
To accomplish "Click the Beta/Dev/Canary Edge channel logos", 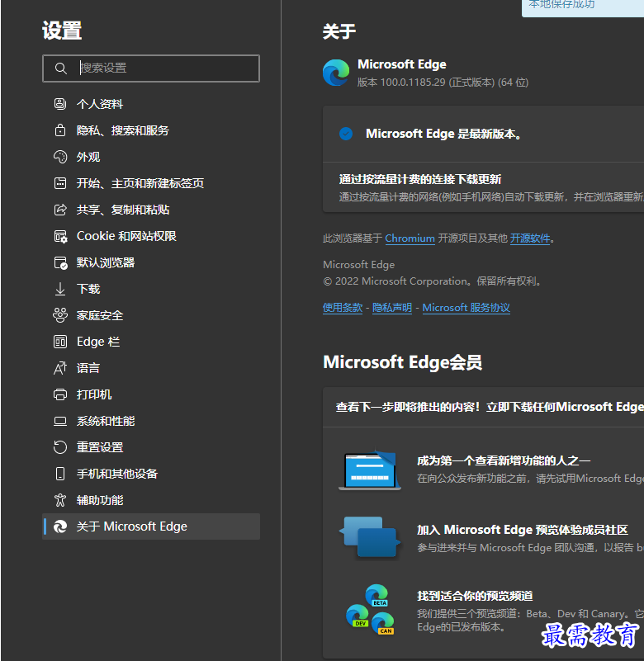I will click(370, 610).
